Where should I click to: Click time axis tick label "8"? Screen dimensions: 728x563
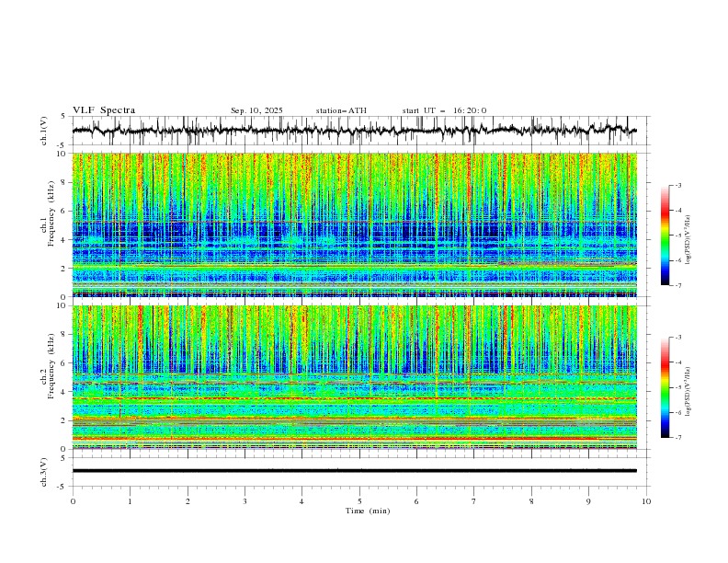pos(531,501)
